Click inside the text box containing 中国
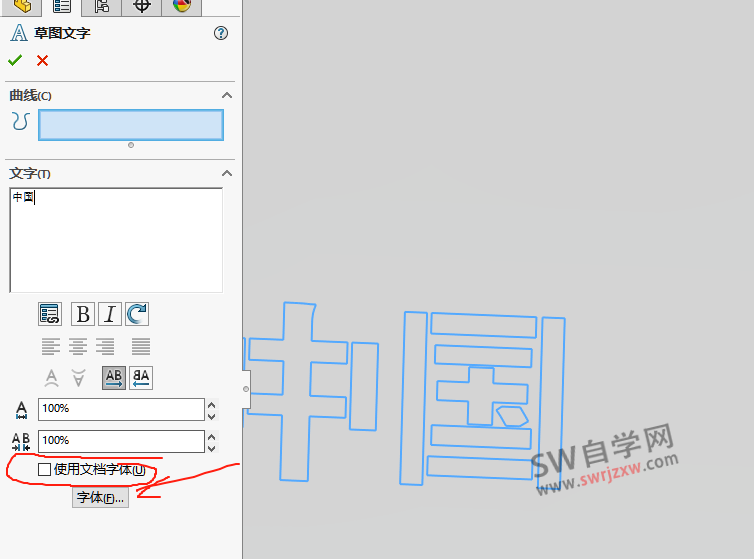Screen dimensions: 754x559 click(116, 240)
